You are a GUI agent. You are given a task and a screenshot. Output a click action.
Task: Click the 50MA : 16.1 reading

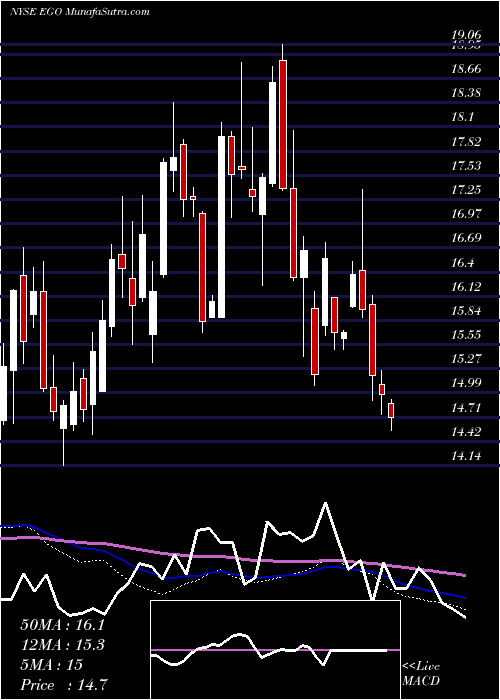tap(64, 625)
